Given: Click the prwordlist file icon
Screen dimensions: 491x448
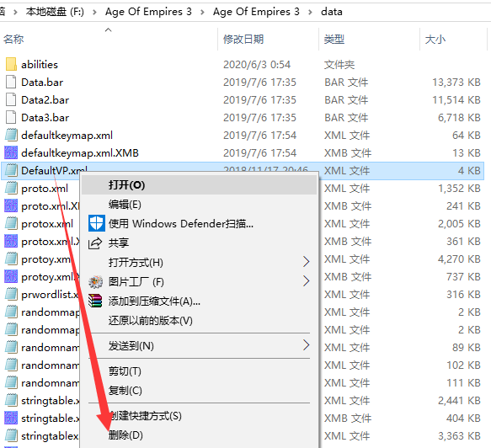Looking at the screenshot, I should pos(11,294).
